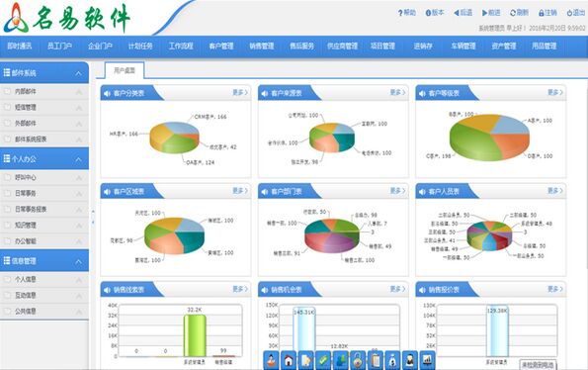Click the house home icon in bottom dock

(x=289, y=360)
